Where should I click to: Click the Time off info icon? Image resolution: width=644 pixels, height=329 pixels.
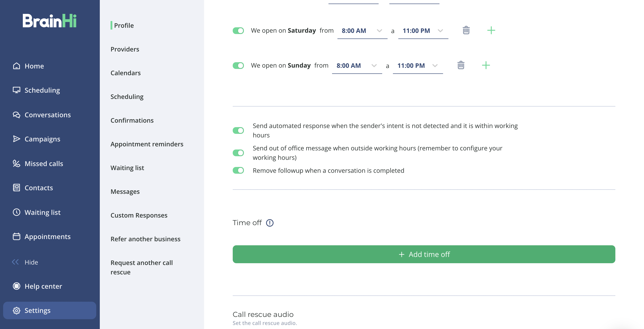269,223
